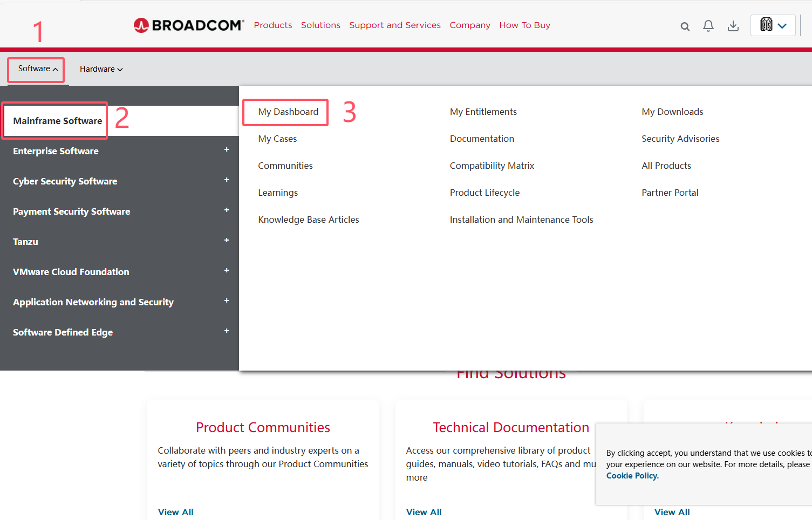View All under Product Communities
812x520 pixels.
coord(176,512)
